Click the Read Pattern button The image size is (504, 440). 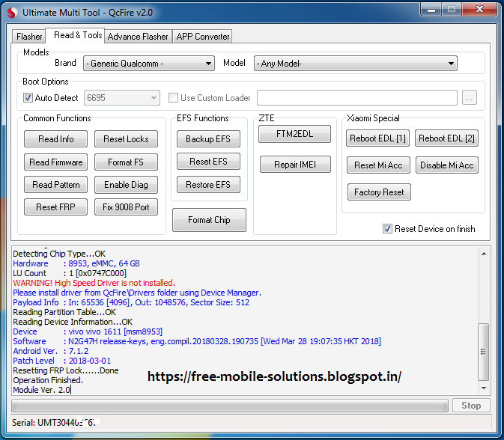click(55, 184)
